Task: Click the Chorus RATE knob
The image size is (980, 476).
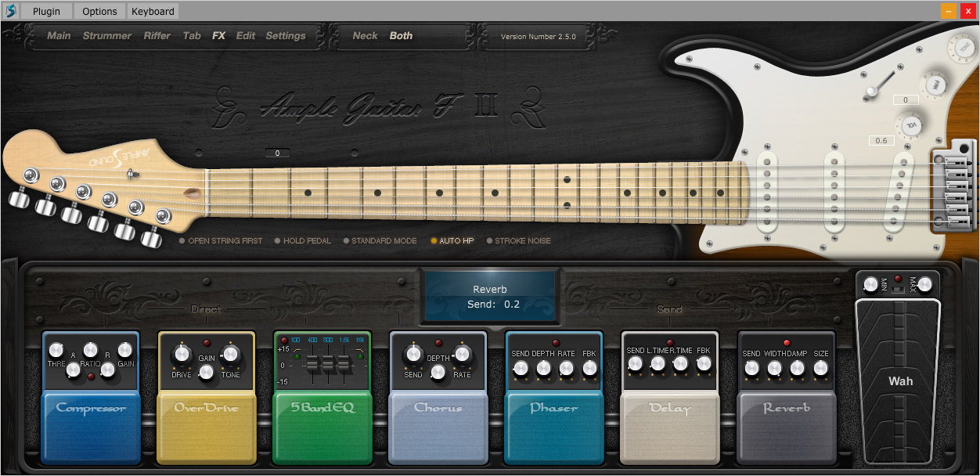Action: click(x=463, y=355)
